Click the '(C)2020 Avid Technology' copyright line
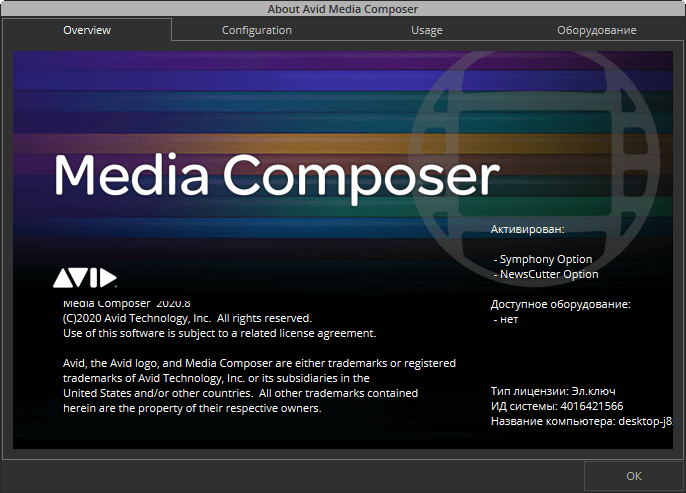The image size is (686, 493). (187, 318)
